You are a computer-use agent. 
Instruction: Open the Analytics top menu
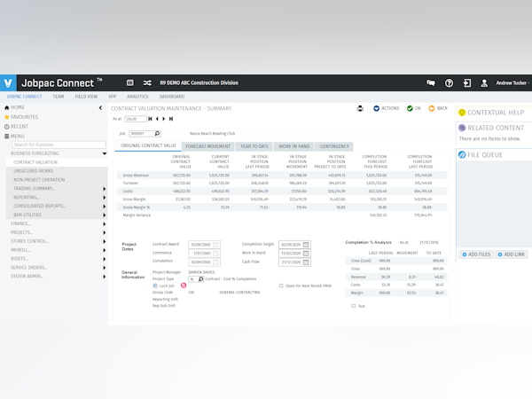pyautogui.click(x=137, y=97)
